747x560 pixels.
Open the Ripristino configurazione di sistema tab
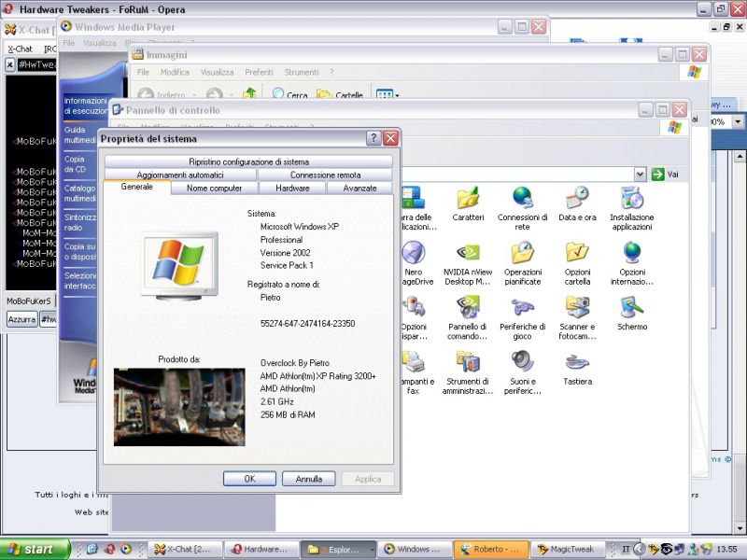(x=248, y=161)
